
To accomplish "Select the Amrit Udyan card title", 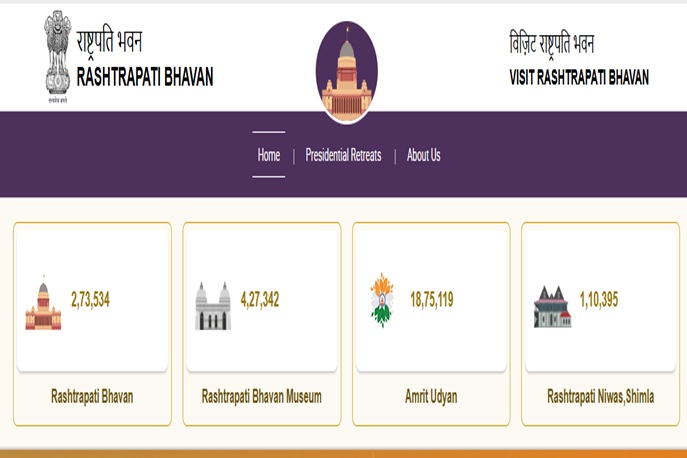I will click(431, 397).
